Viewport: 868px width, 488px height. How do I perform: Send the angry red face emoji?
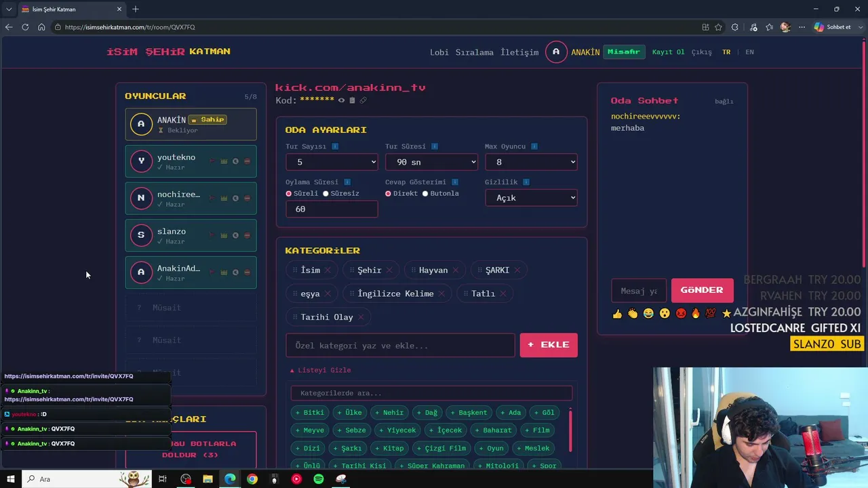tap(681, 314)
